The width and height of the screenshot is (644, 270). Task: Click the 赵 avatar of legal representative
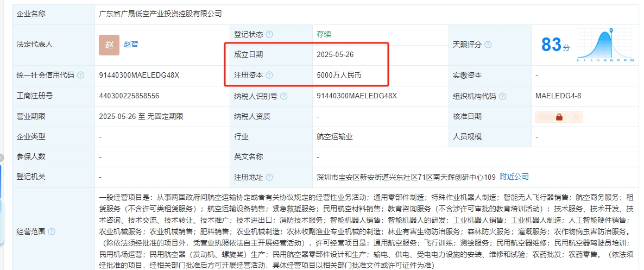click(109, 45)
